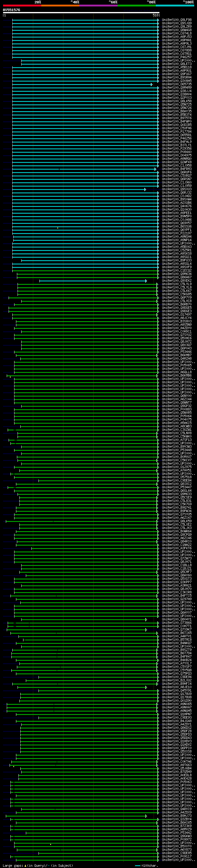The image size is (197, 868).
Task: Select hit label UniRef100_A5B118
Action: (177, 67)
